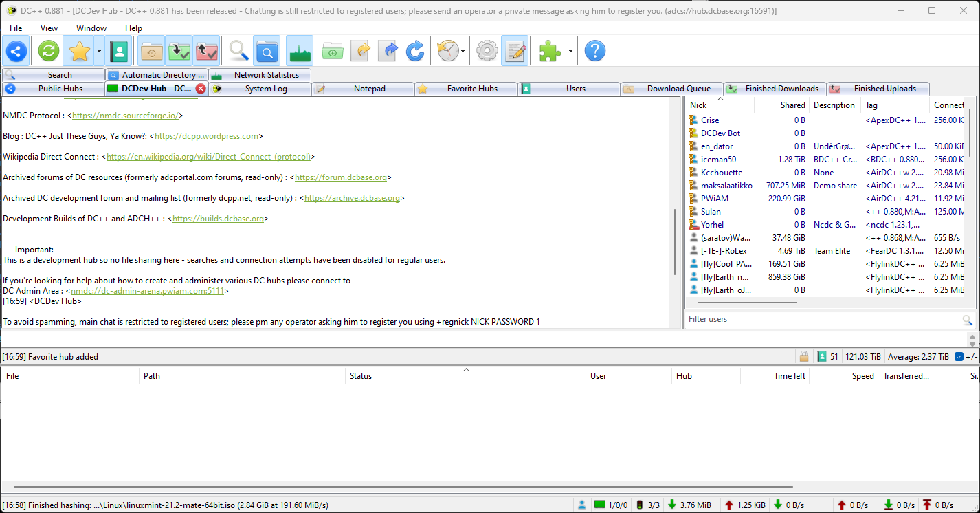Sort the user list by the Nick column

coord(720,105)
